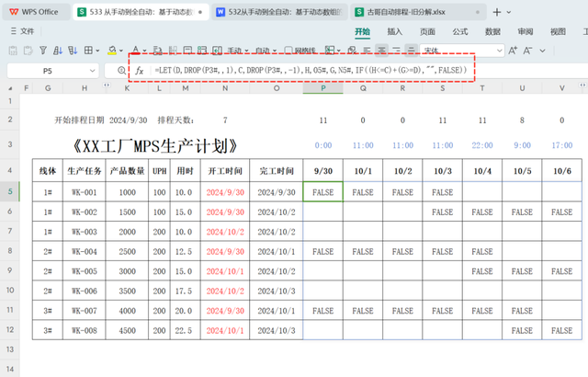The height and width of the screenshot is (377, 588).
Task: Select the 17.5 hours cell for WK-006
Action: click(186, 291)
